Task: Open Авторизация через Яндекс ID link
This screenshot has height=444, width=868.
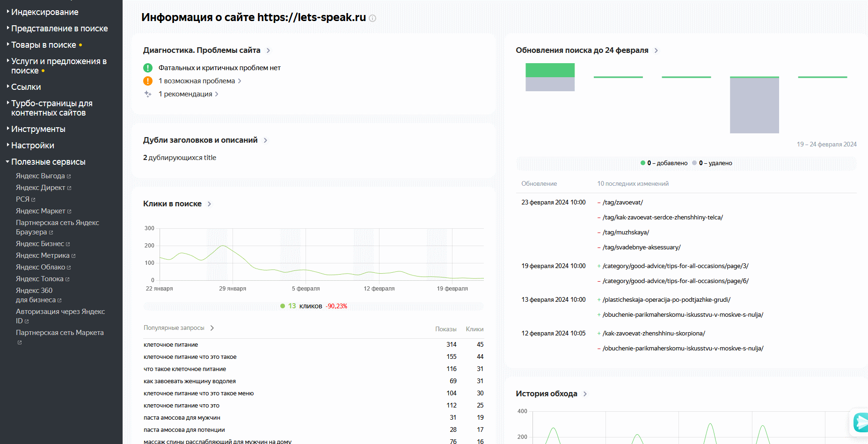Action: point(60,316)
